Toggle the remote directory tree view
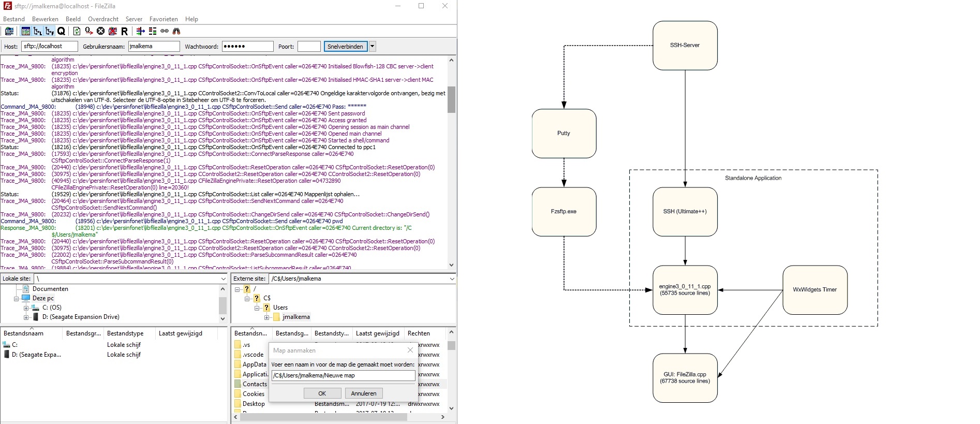Image resolution: width=980 pixels, height=424 pixels. coord(50,31)
